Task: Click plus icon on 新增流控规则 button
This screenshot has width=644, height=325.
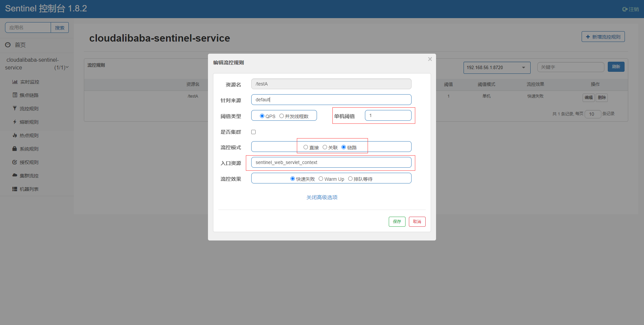Action: pyautogui.click(x=588, y=37)
